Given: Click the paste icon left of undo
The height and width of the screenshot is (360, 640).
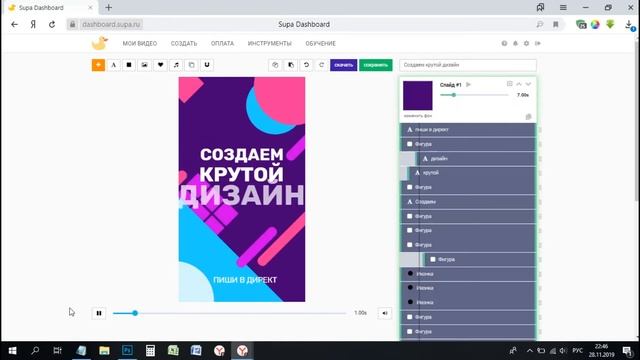Looking at the screenshot, I should 291,65.
